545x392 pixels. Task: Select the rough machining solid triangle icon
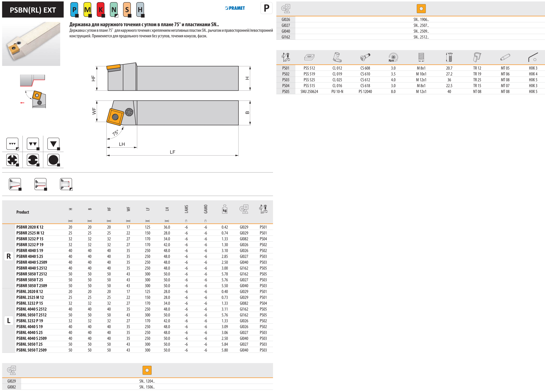pyautogui.click(x=53, y=144)
